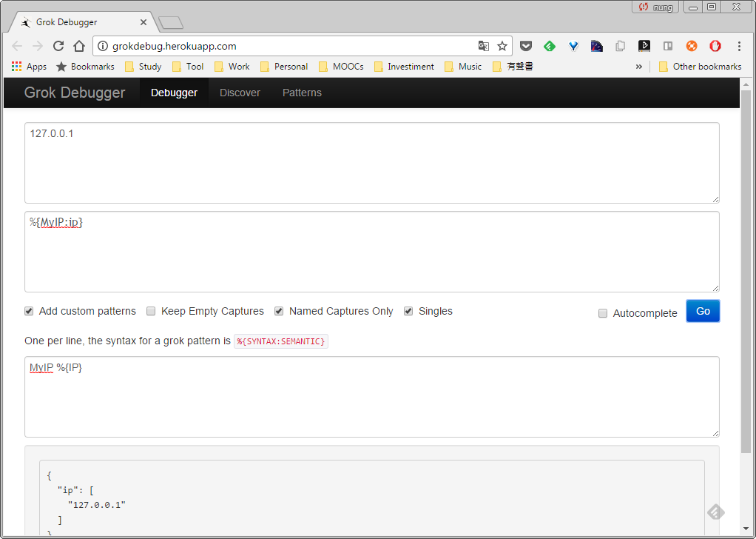This screenshot has width=756, height=539.
Task: Open the Personal bookmark folder
Action: click(x=284, y=67)
